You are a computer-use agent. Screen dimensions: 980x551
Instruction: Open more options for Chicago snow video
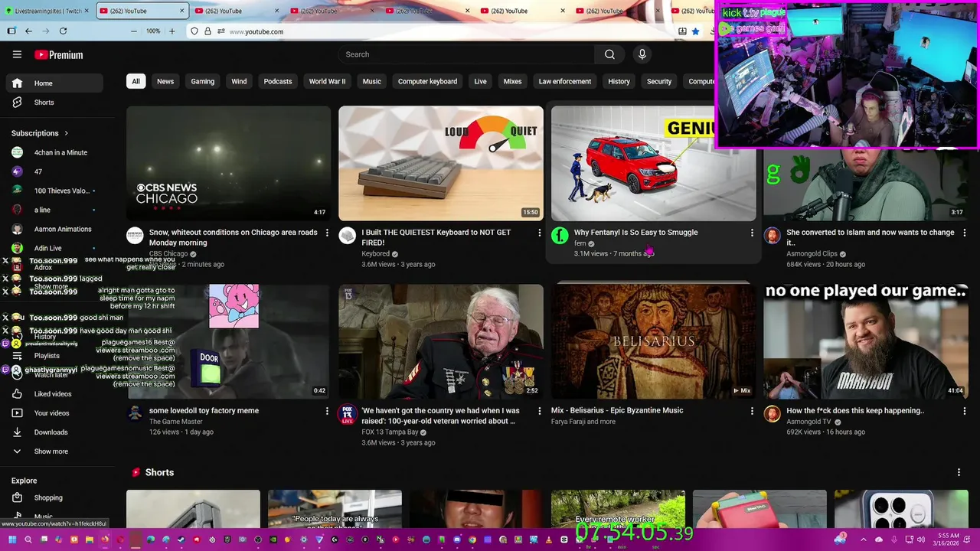327,233
